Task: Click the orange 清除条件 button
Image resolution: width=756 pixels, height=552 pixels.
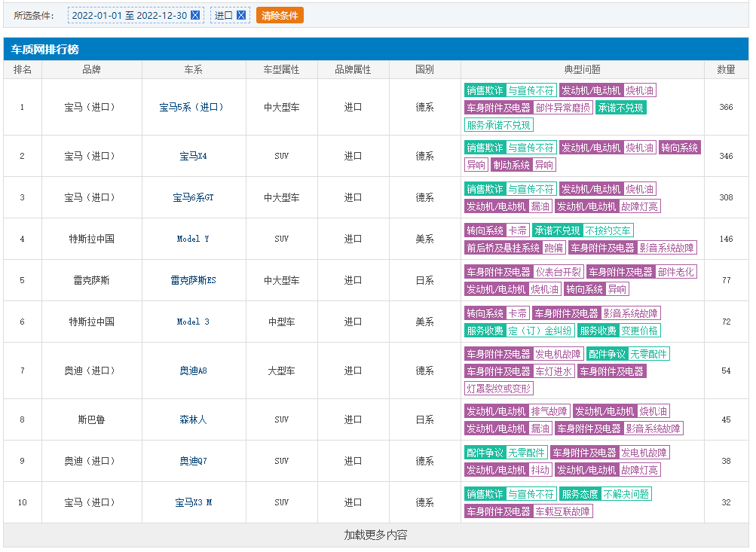Action: pos(280,15)
